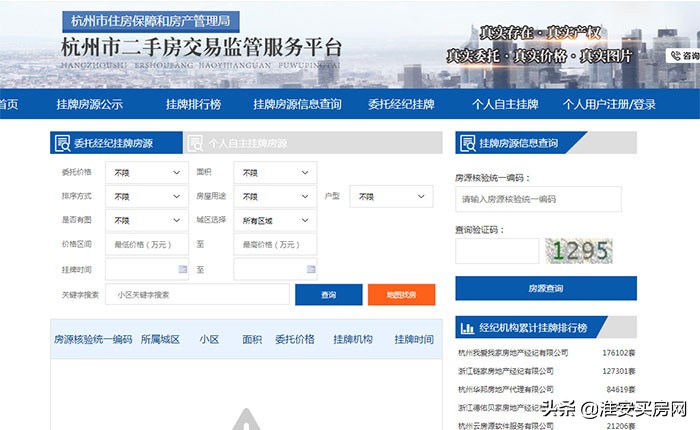700x430 pixels.
Task: Expand the 户型 dropdown
Action: point(392,196)
